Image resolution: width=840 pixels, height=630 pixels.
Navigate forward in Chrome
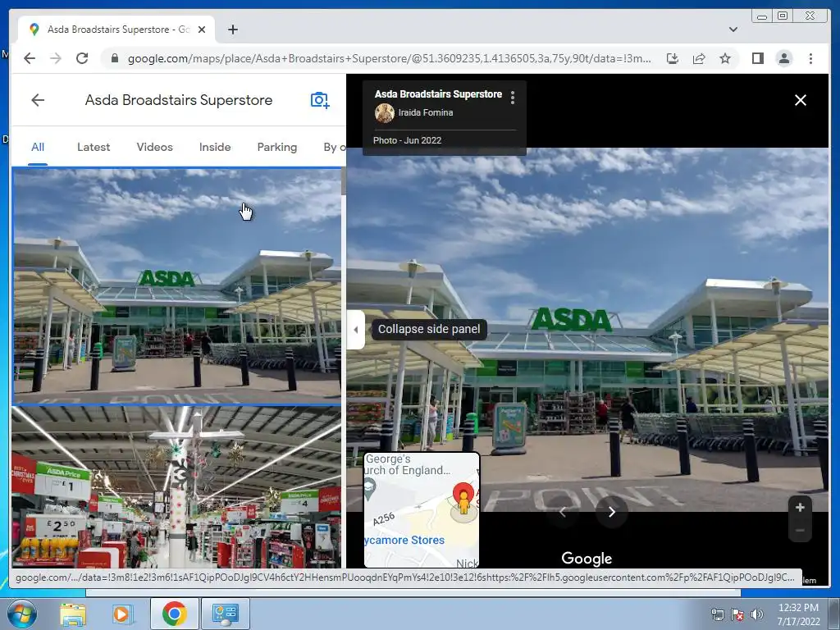[56, 58]
